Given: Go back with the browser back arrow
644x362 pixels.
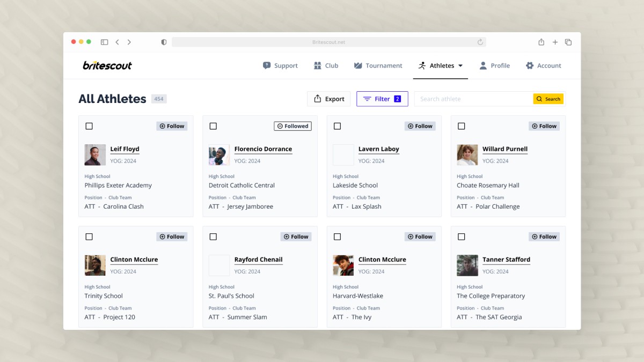Looking at the screenshot, I should [117, 42].
